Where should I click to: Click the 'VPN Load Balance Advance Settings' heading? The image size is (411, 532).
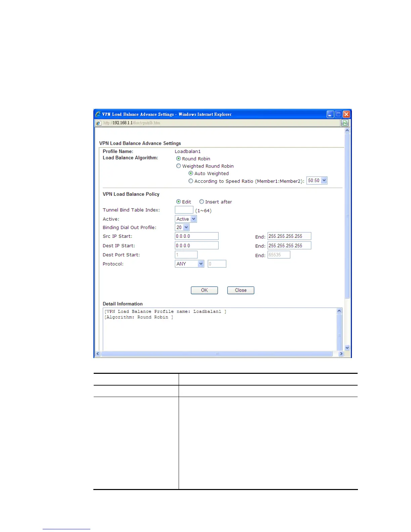point(140,143)
